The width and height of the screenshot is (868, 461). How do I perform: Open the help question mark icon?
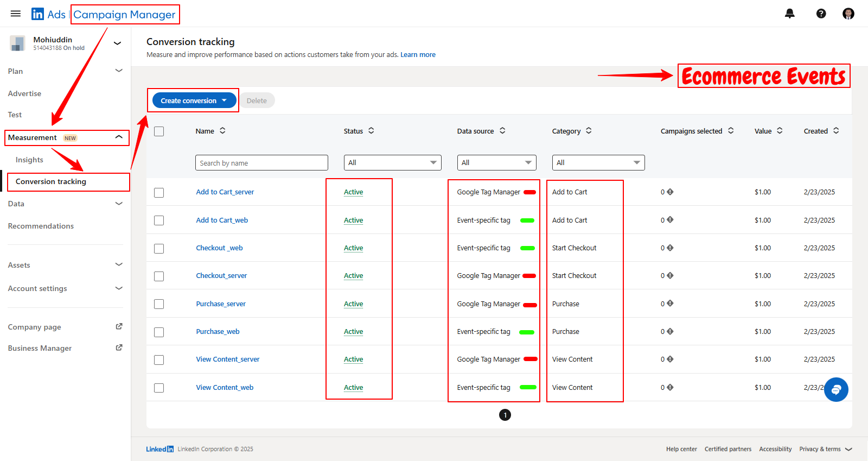tap(821, 14)
